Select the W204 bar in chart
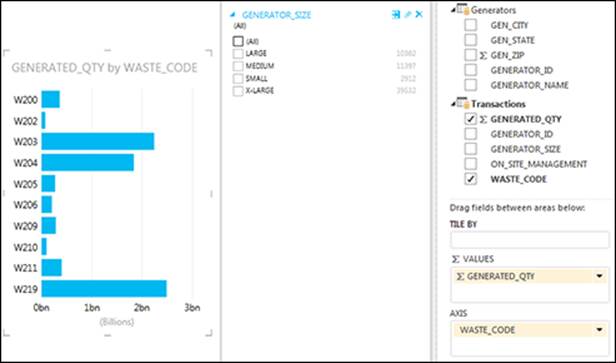Image resolution: width=616 pixels, height=363 pixels. pos(88,163)
